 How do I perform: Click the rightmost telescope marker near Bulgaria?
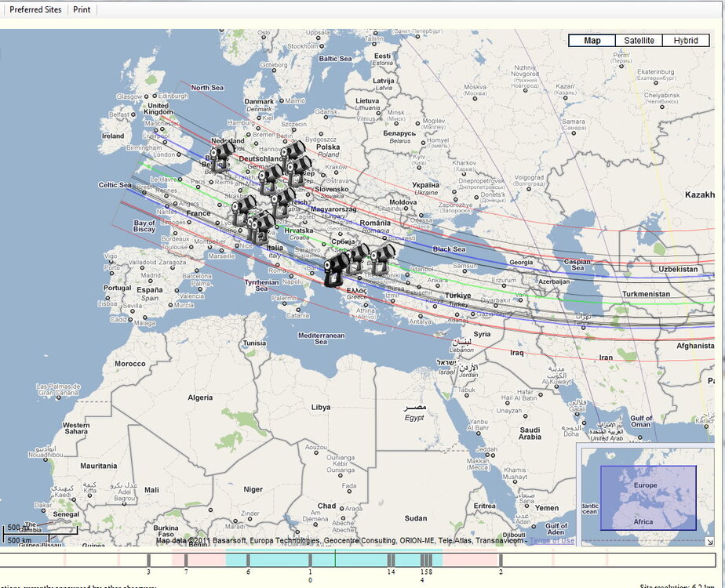click(382, 259)
